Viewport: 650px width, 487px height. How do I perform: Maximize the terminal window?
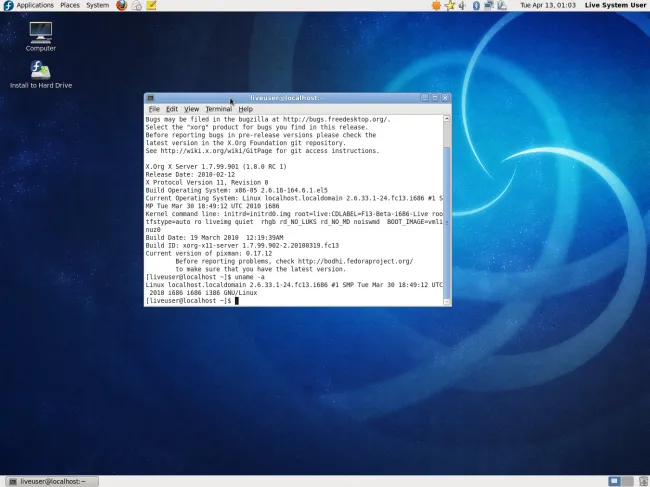[435, 98]
